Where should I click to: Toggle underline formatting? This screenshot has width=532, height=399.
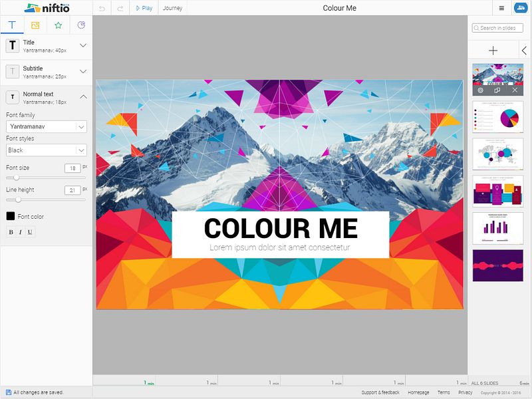(x=30, y=232)
